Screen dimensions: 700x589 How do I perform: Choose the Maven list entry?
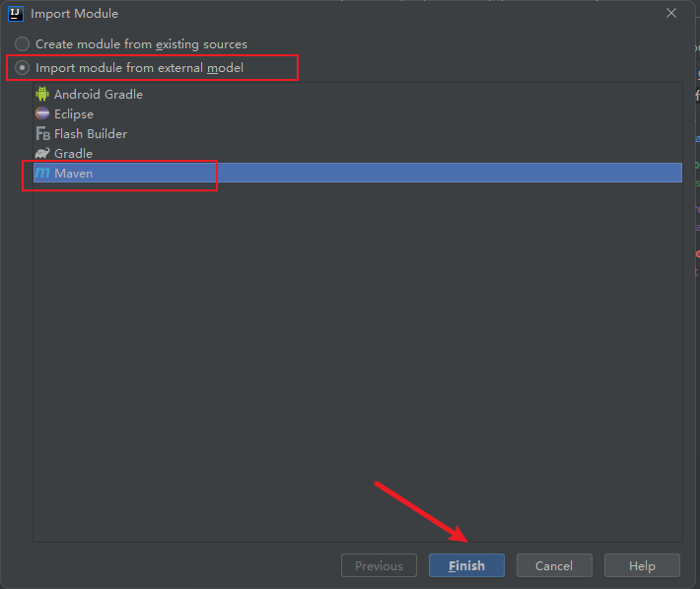[358, 173]
